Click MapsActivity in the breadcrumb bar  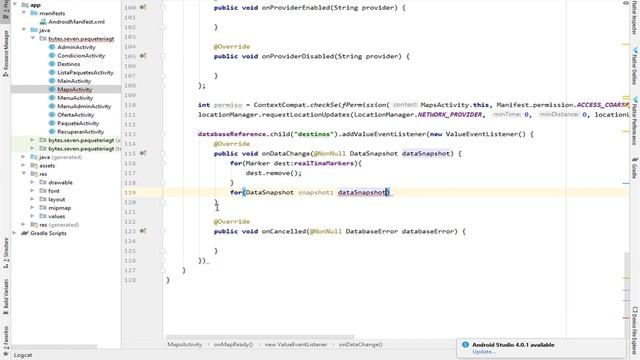pyautogui.click(x=184, y=344)
